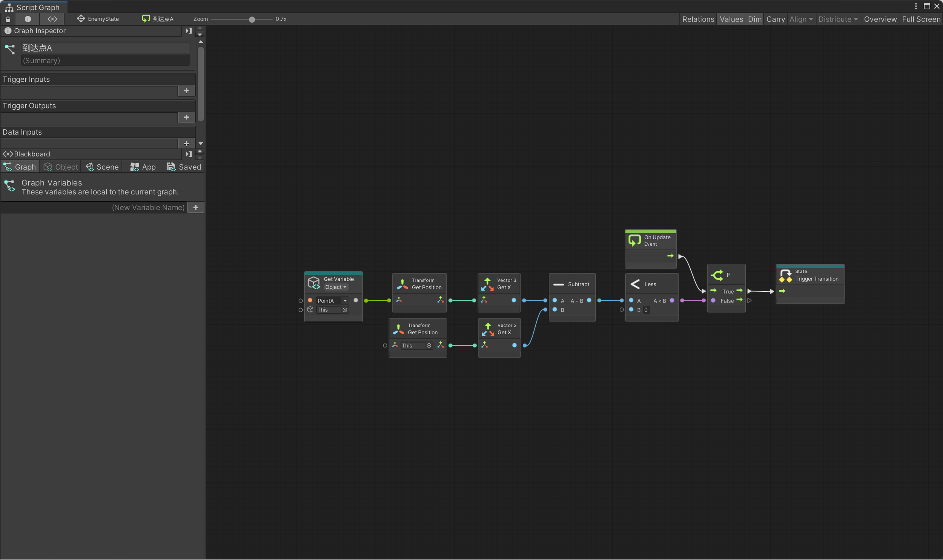943x560 pixels.
Task: Click the Less node comparison icon
Action: [635, 284]
